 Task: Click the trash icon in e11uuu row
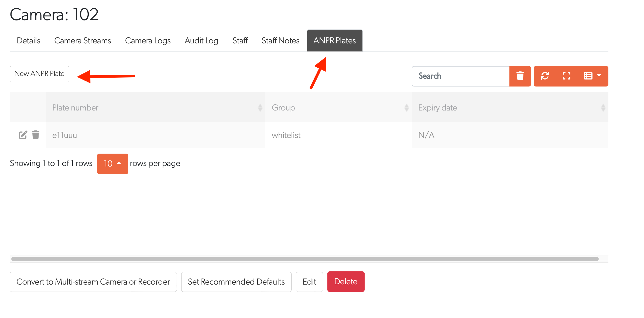(x=36, y=135)
